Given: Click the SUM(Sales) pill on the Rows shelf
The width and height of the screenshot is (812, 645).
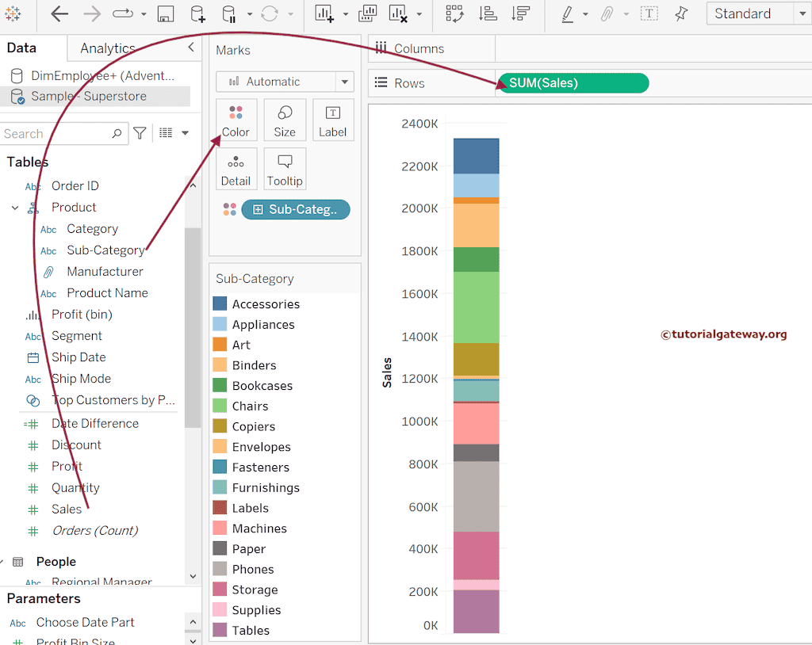Looking at the screenshot, I should [x=573, y=82].
